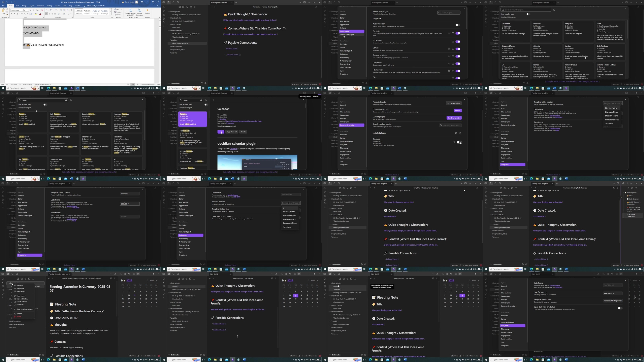Click Create and Share Adobe PDF icon
644x362 pixels.
point(130,12)
